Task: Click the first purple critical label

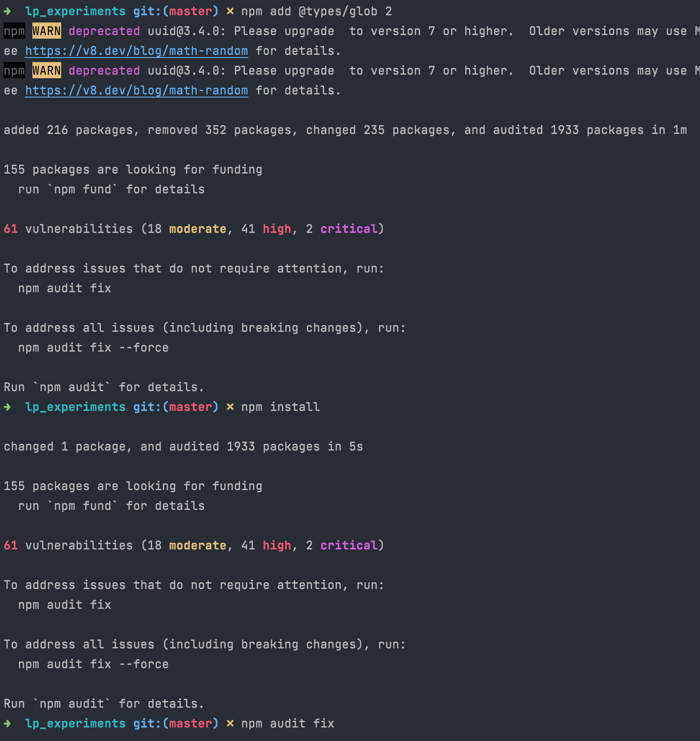Action: [x=349, y=229]
